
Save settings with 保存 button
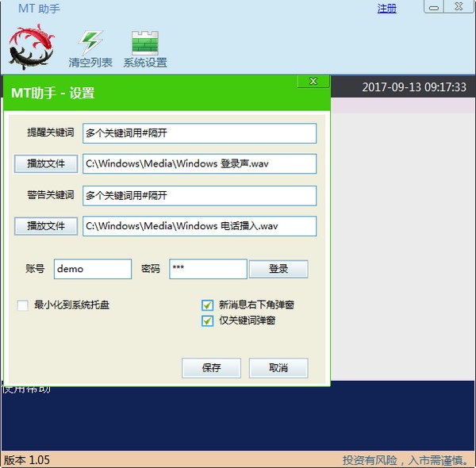[x=211, y=368]
